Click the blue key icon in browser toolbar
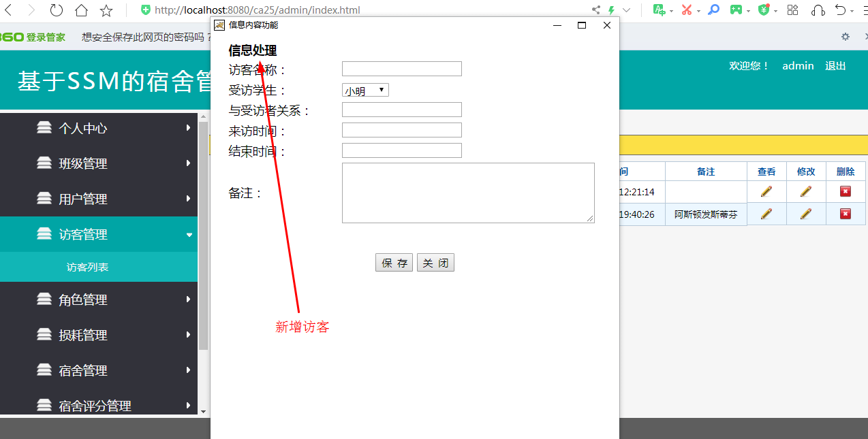Image resolution: width=868 pixels, height=439 pixels. [713, 10]
